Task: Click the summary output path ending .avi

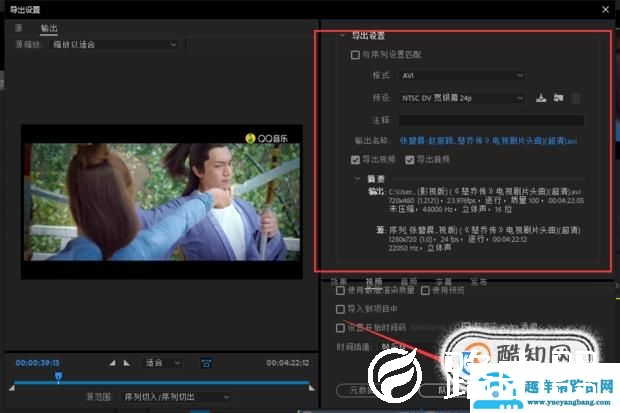Action: [x=485, y=191]
